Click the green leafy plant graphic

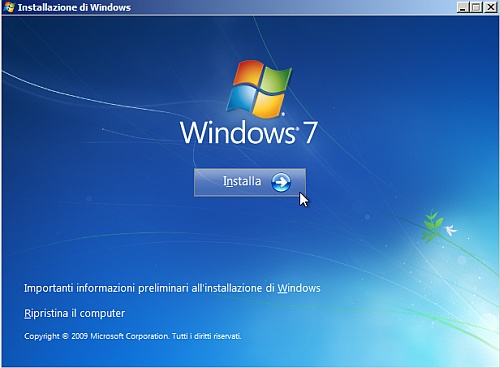[433, 225]
